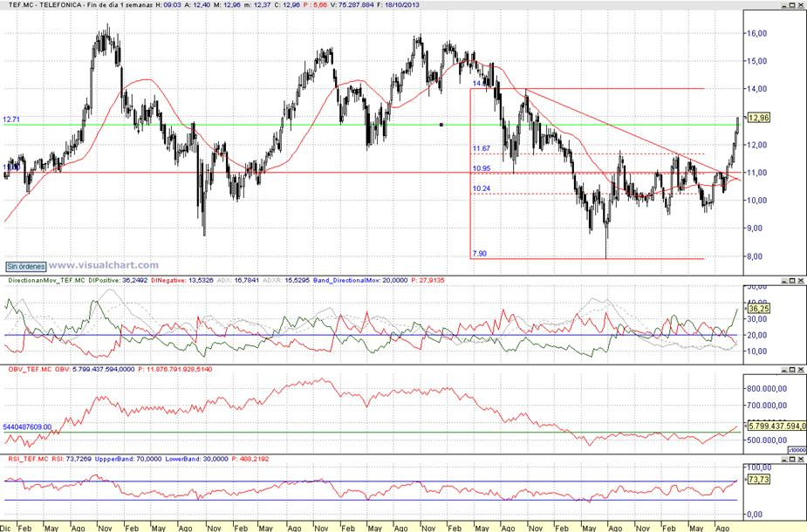Click the OBV: 5.799.437.594,0000 label
Image resolution: width=807 pixels, height=532 pixels.
pos(94,370)
